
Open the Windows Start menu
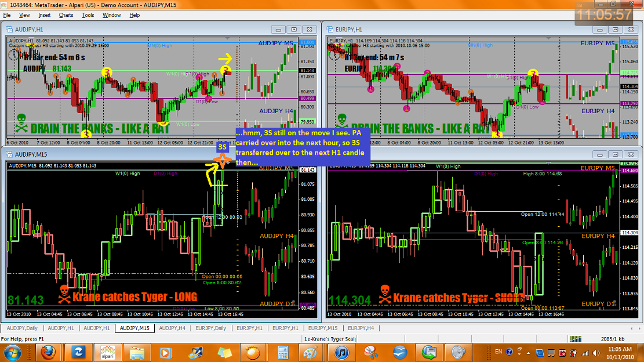click(x=12, y=353)
